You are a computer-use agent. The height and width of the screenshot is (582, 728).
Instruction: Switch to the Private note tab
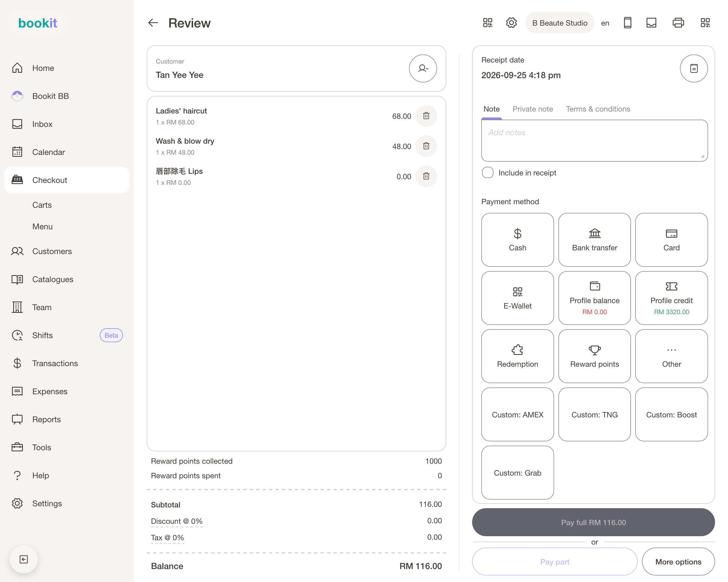[x=533, y=109]
